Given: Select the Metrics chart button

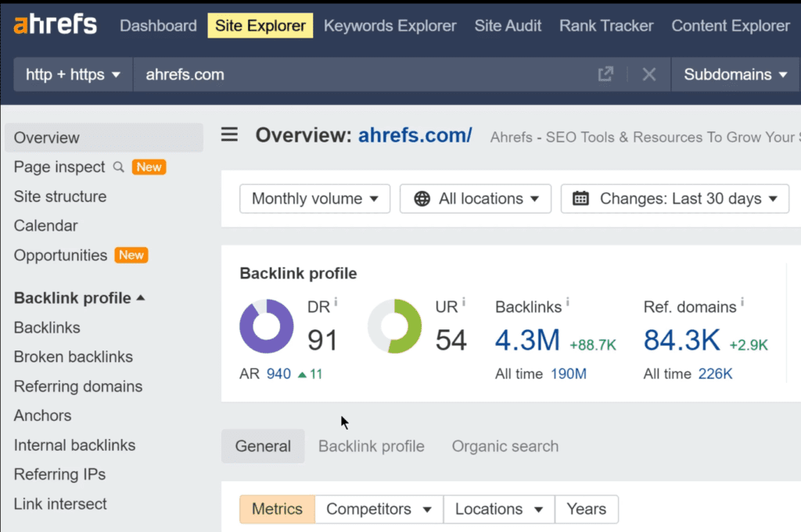Looking at the screenshot, I should click(278, 509).
